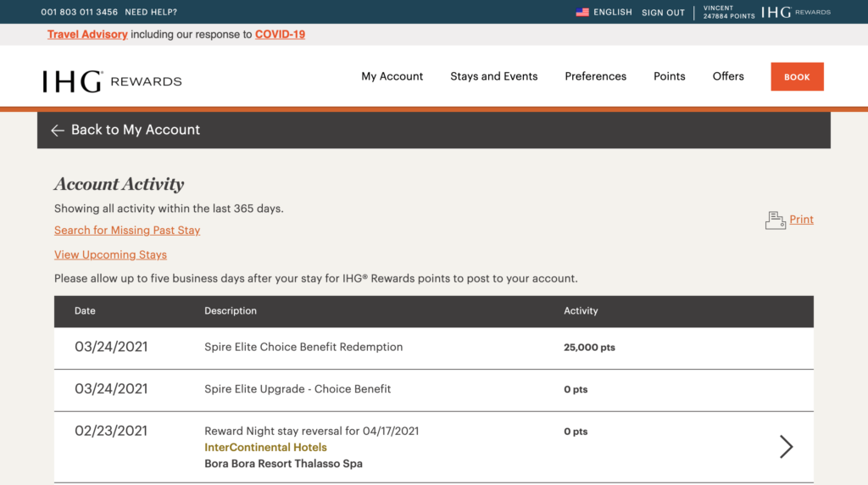Go Back to My Account
This screenshot has height=485, width=868.
pos(136,130)
